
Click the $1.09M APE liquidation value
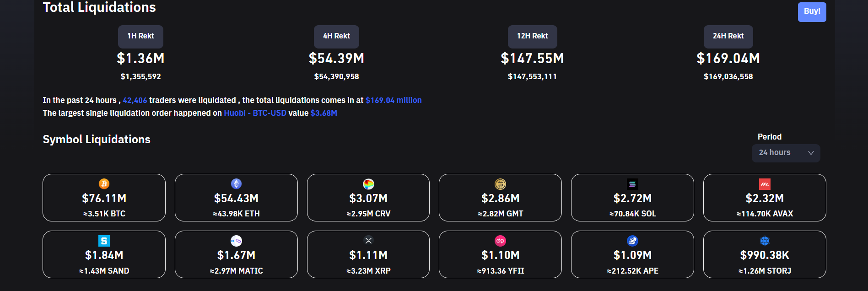tap(632, 255)
